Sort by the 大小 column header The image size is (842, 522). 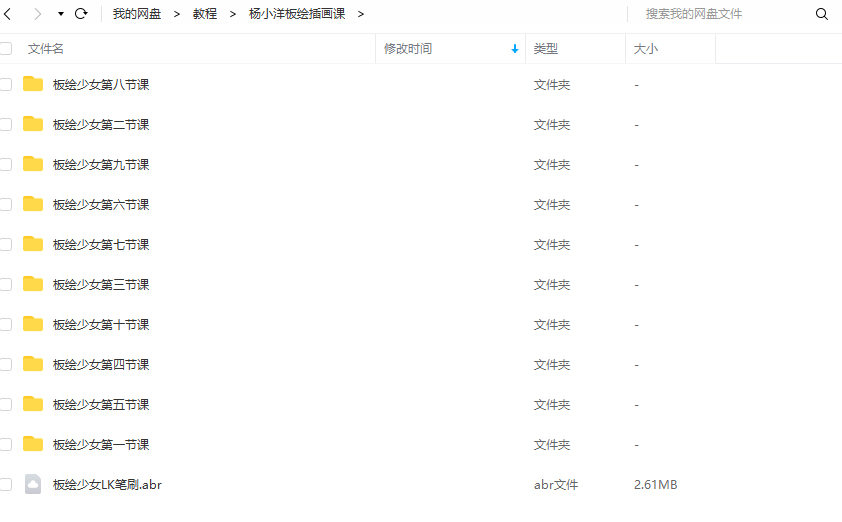click(x=645, y=49)
